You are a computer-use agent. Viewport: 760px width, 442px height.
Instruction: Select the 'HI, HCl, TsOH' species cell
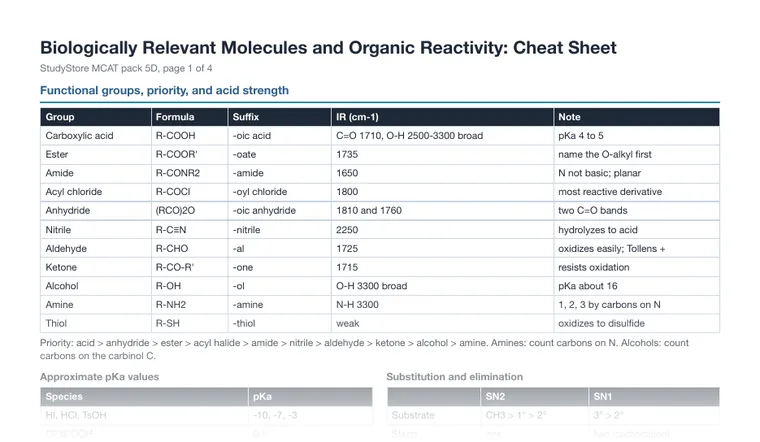tap(144, 415)
